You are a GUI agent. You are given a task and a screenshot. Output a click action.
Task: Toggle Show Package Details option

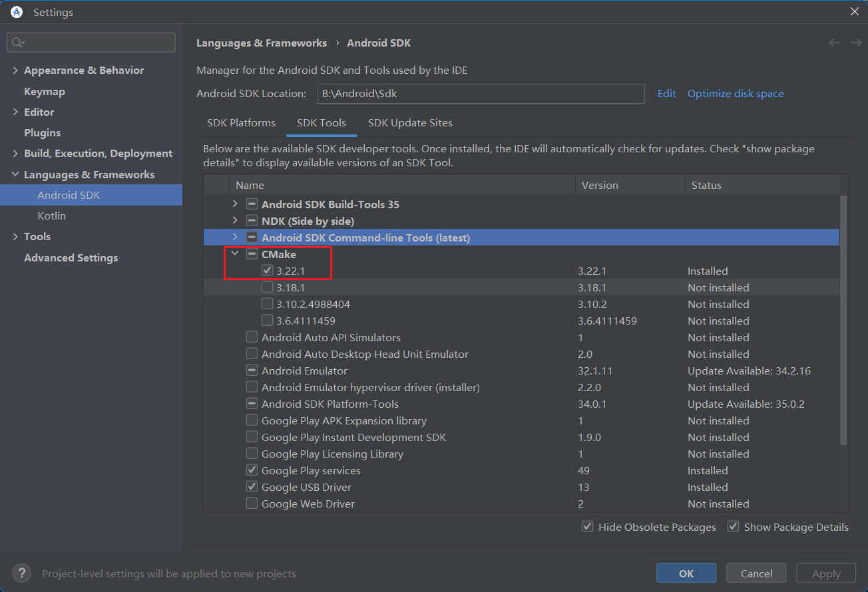click(x=733, y=527)
